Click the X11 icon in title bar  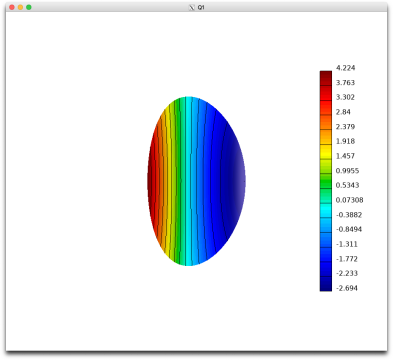[x=192, y=7]
